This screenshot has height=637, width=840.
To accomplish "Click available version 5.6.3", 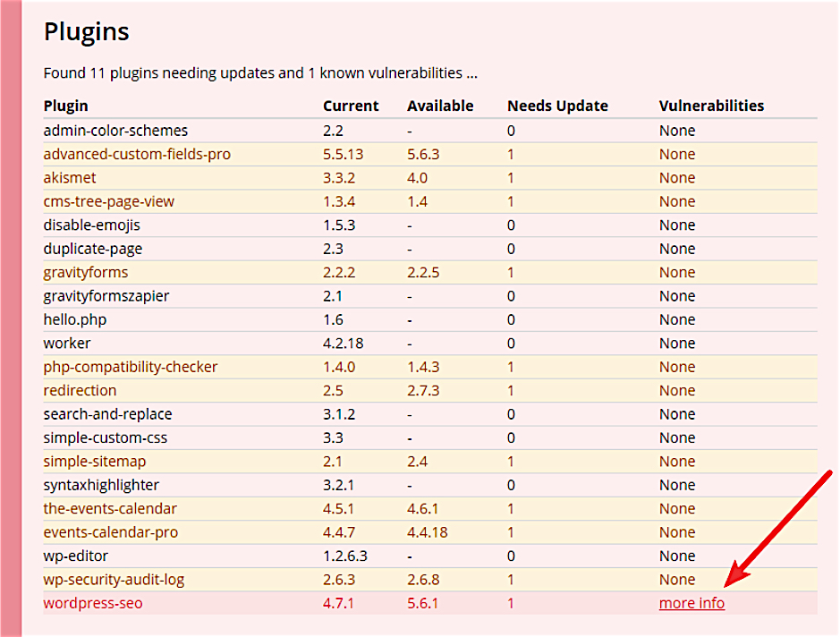I will coord(423,154).
